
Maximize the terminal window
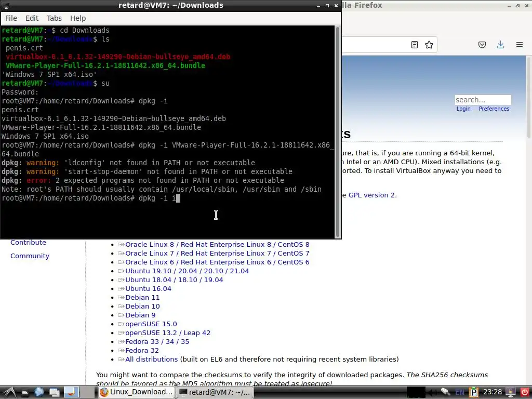pyautogui.click(x=327, y=6)
